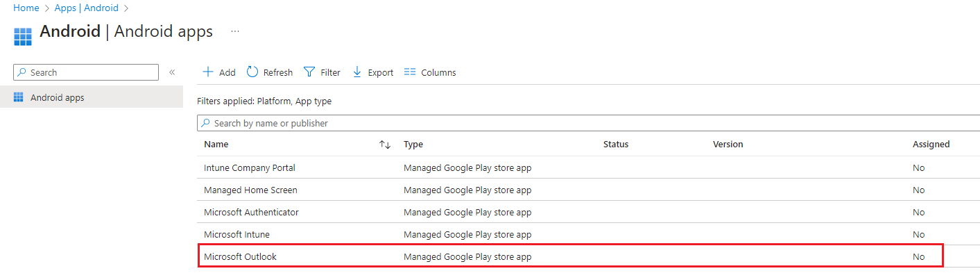The height and width of the screenshot is (280, 980).
Task: Click the Android apps grid icon in sidebar
Action: coord(19,98)
